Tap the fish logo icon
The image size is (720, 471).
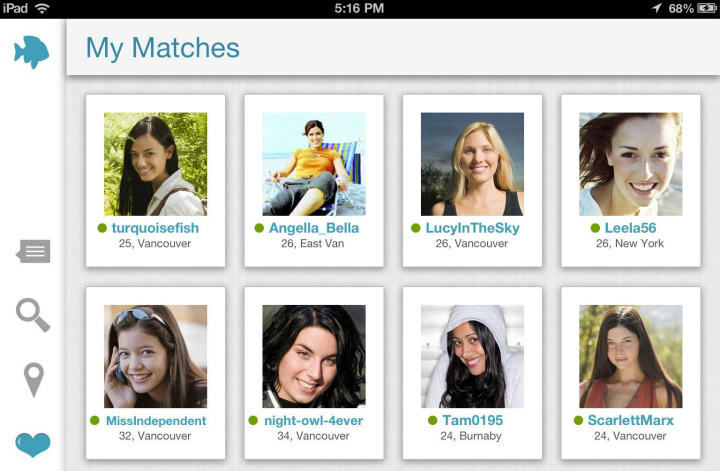point(32,52)
